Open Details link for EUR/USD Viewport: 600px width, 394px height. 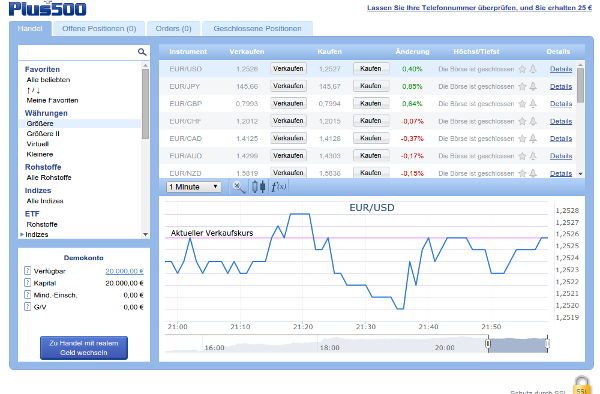[561, 69]
